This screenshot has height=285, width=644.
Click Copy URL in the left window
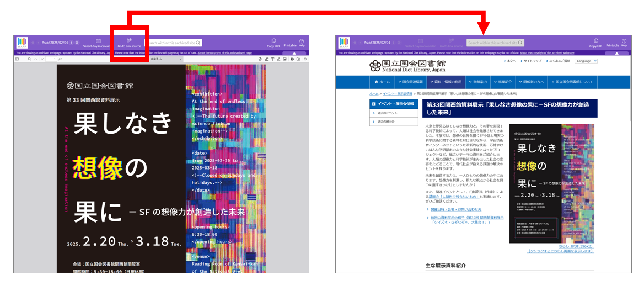[x=273, y=43]
